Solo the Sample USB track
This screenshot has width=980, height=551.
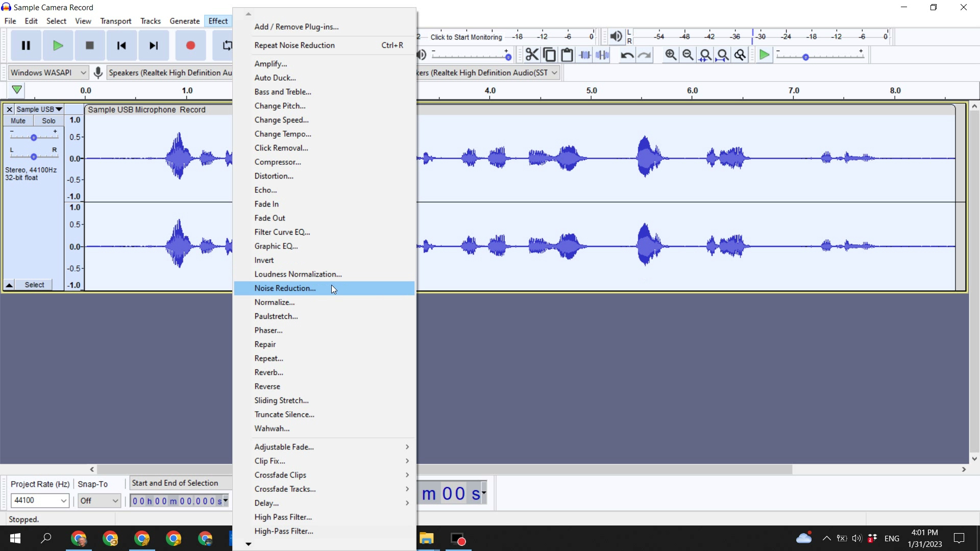48,121
